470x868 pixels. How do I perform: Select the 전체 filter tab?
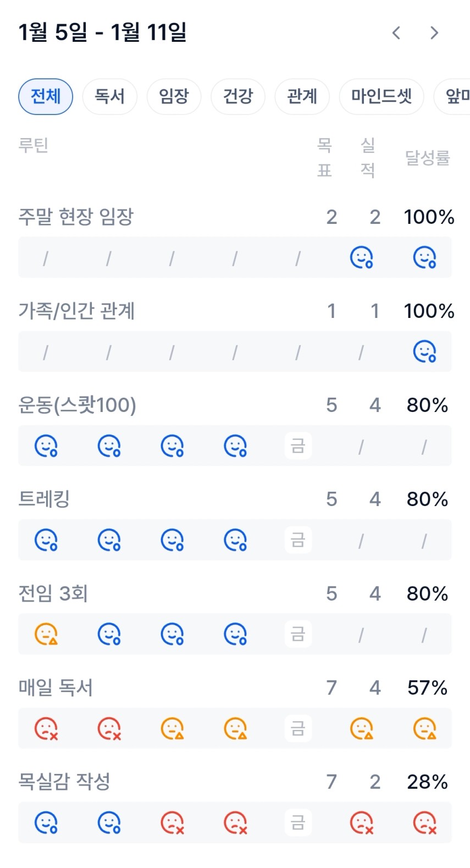[46, 97]
